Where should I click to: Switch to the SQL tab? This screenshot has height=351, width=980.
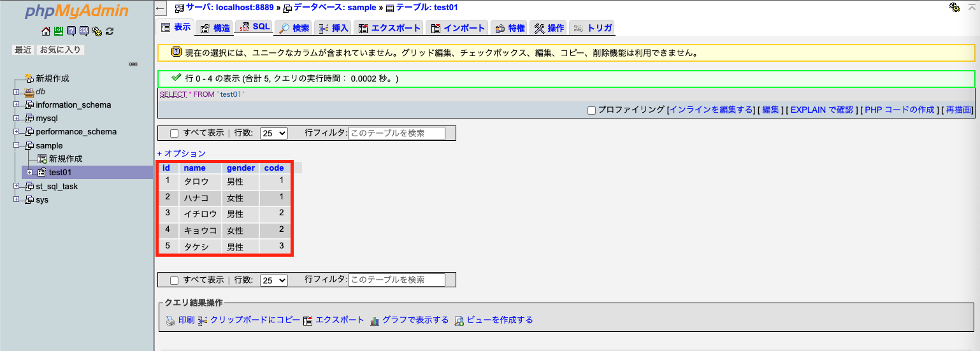tap(254, 27)
